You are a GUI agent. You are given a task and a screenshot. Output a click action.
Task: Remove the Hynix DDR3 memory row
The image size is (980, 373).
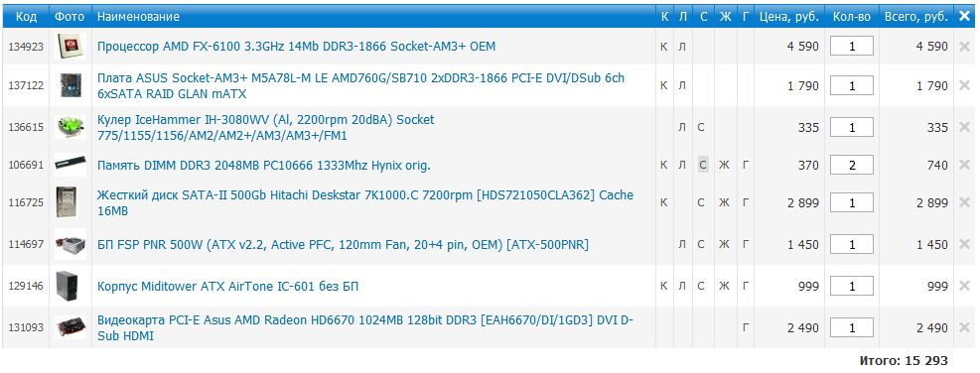pos(964,165)
